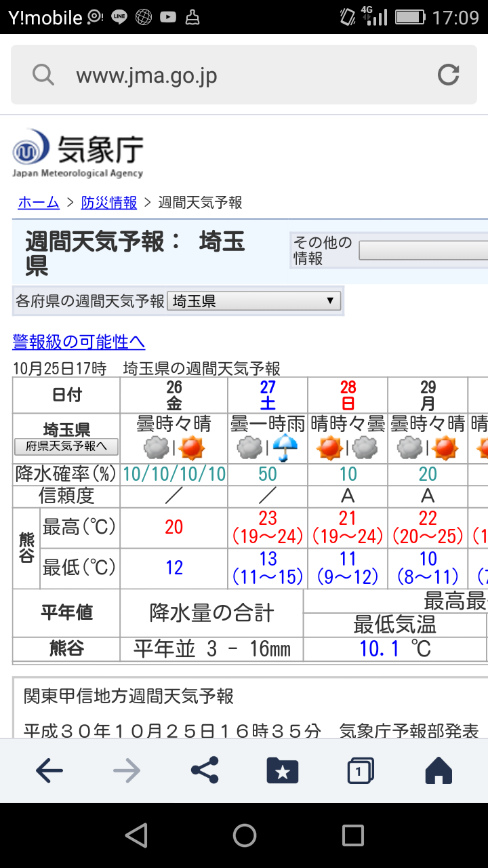Screen dimensions: 488x868
Task: Open the tabs counter icon
Action: click(360, 770)
